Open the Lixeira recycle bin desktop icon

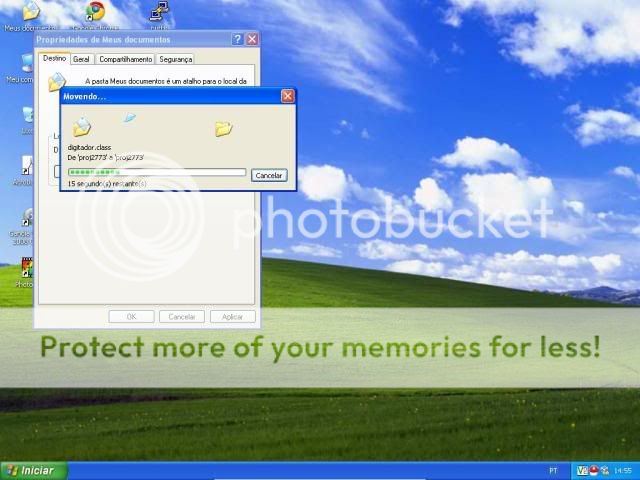[28, 115]
